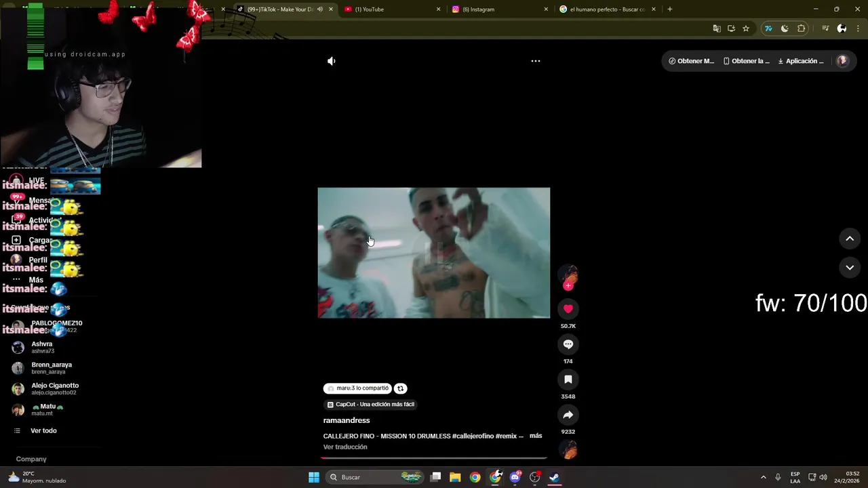
Task: Open Chrome extensions puzzle icon
Action: (x=802, y=28)
